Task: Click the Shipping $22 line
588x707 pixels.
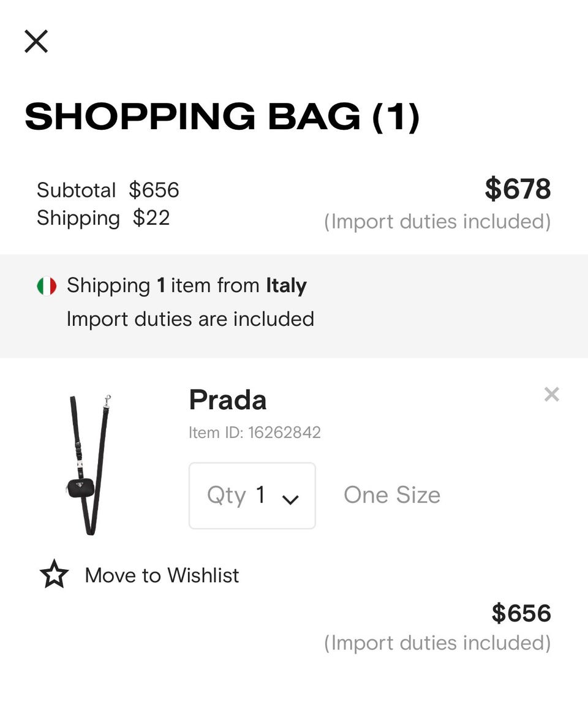Action: (x=103, y=218)
